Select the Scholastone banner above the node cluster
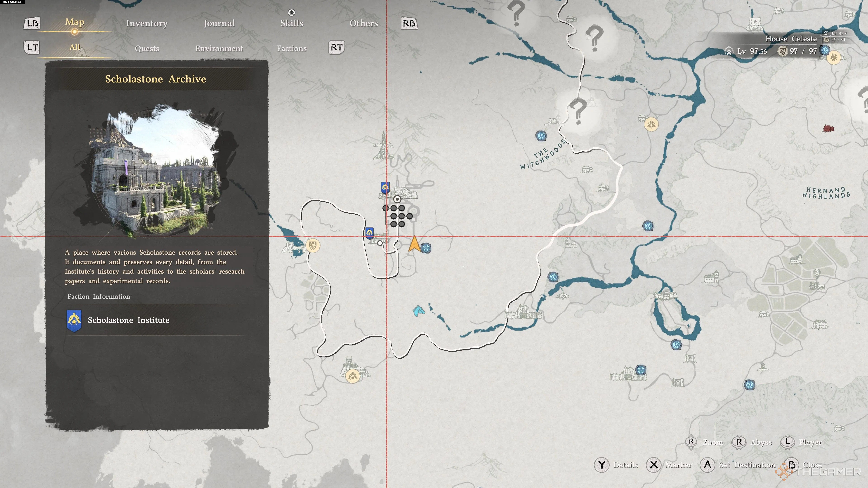Screen dimensions: 868x488 [385, 188]
